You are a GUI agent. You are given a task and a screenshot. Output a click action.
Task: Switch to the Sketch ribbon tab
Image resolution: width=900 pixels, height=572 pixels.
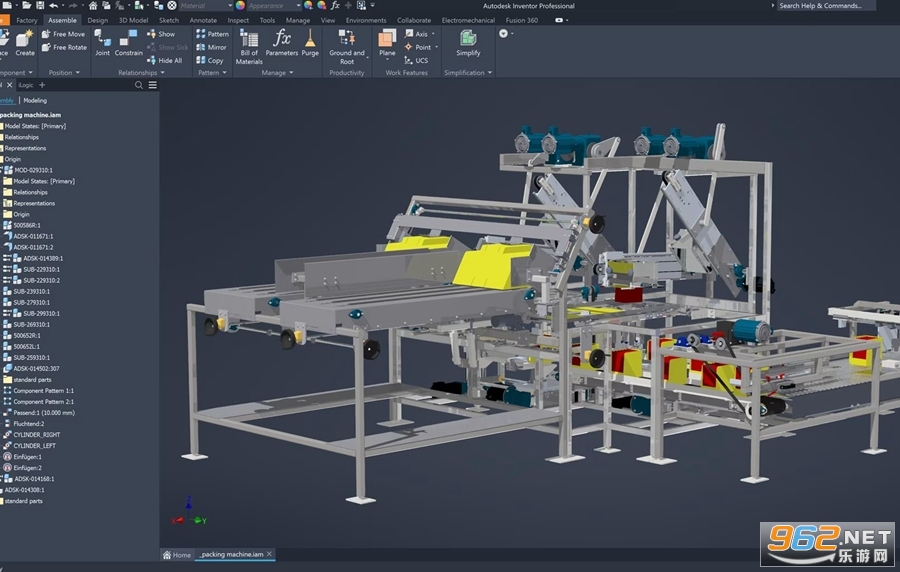pos(169,20)
